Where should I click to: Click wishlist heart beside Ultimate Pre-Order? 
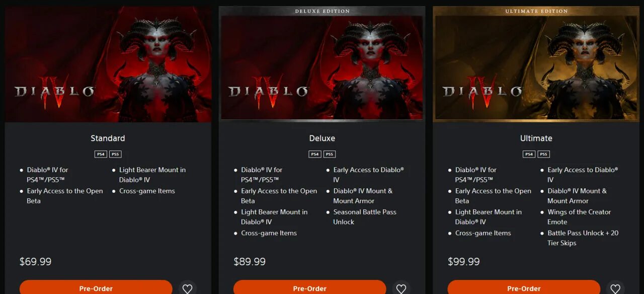pyautogui.click(x=615, y=288)
